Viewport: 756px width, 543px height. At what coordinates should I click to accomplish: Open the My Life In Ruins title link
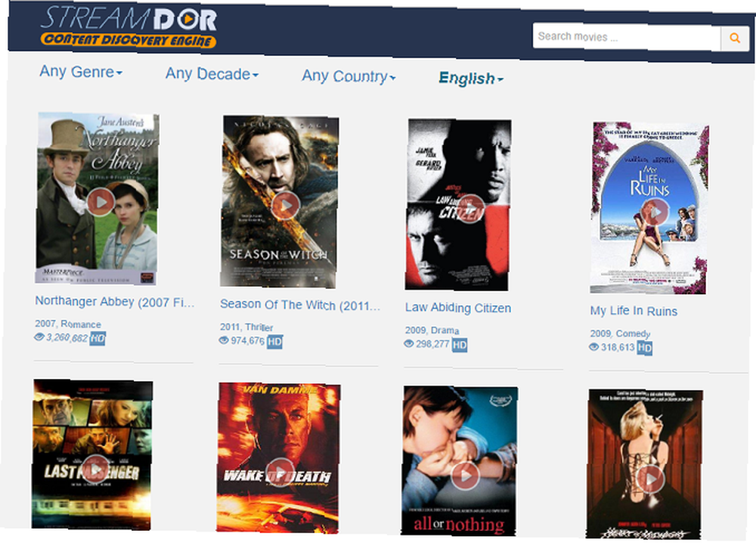634,311
